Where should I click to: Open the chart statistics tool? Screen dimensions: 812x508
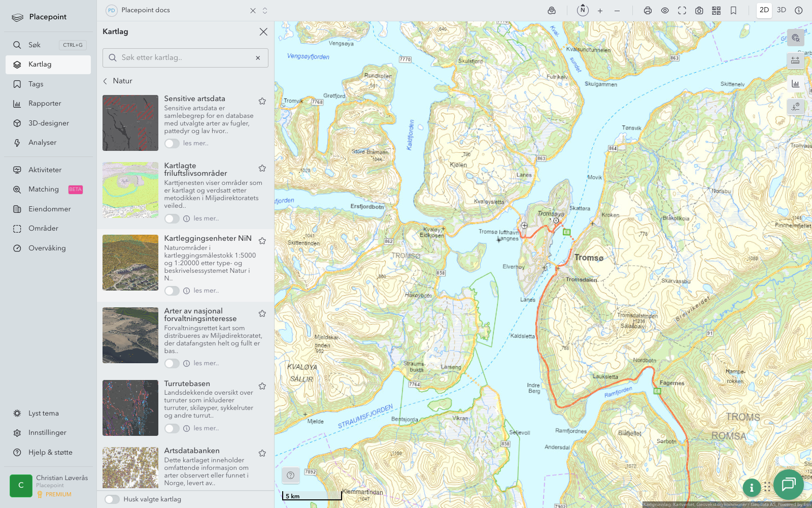[796, 84]
